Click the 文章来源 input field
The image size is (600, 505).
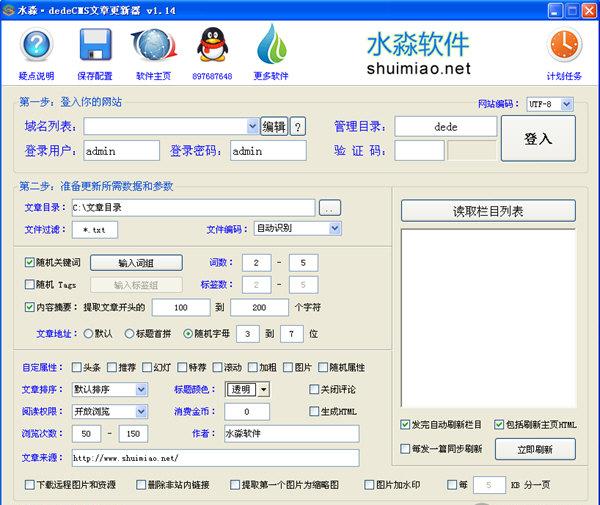click(215, 458)
